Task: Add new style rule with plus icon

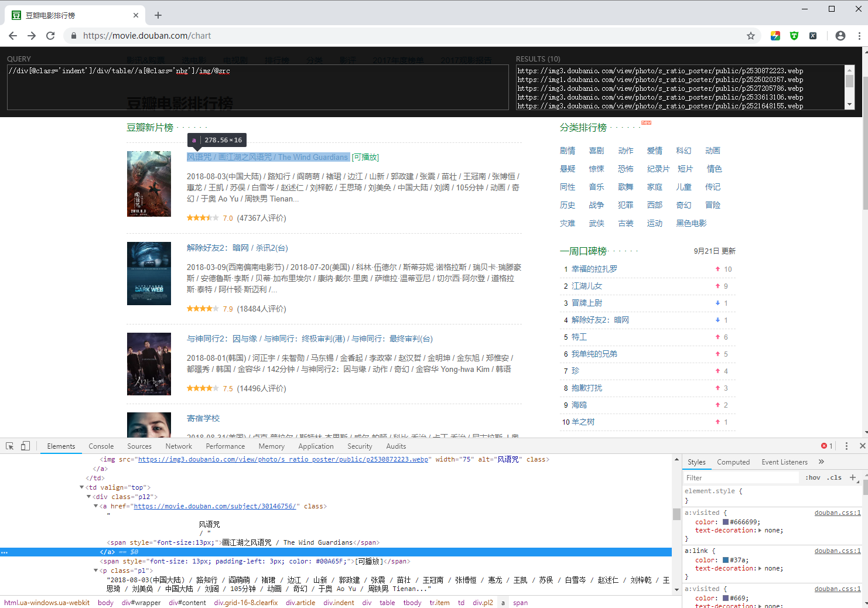Action: pos(853,477)
